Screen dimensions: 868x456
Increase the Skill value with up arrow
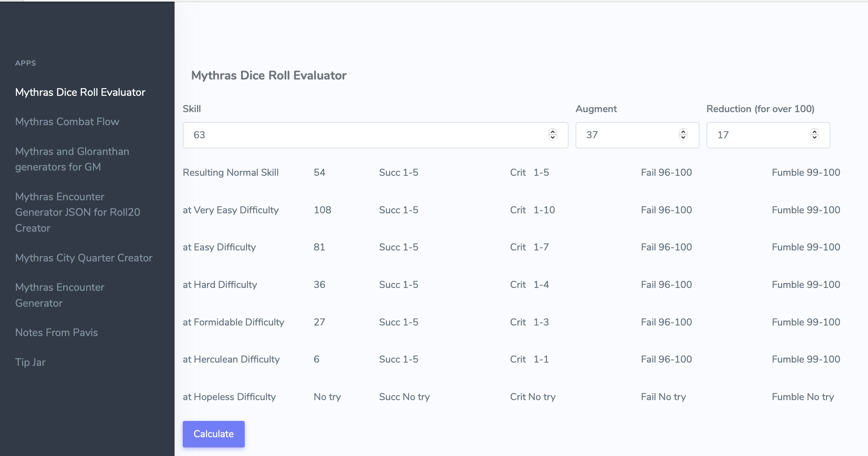[x=553, y=132]
